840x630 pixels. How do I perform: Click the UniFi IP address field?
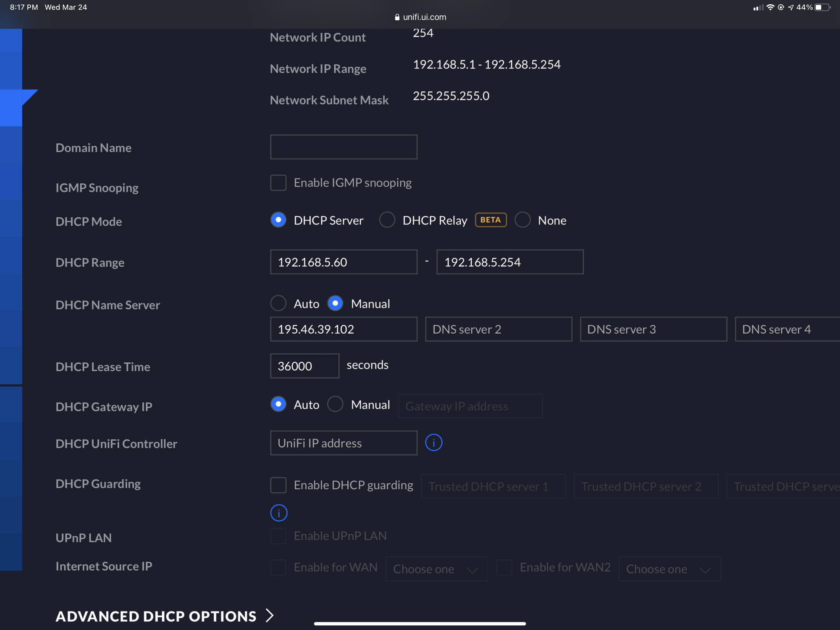point(343,443)
